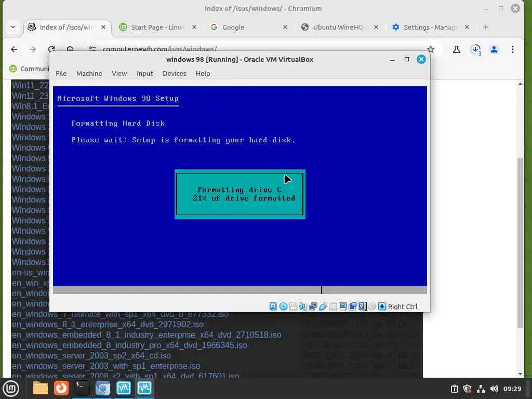Click the Chromium page vertical scrollbar thumb

[x=520, y=243]
